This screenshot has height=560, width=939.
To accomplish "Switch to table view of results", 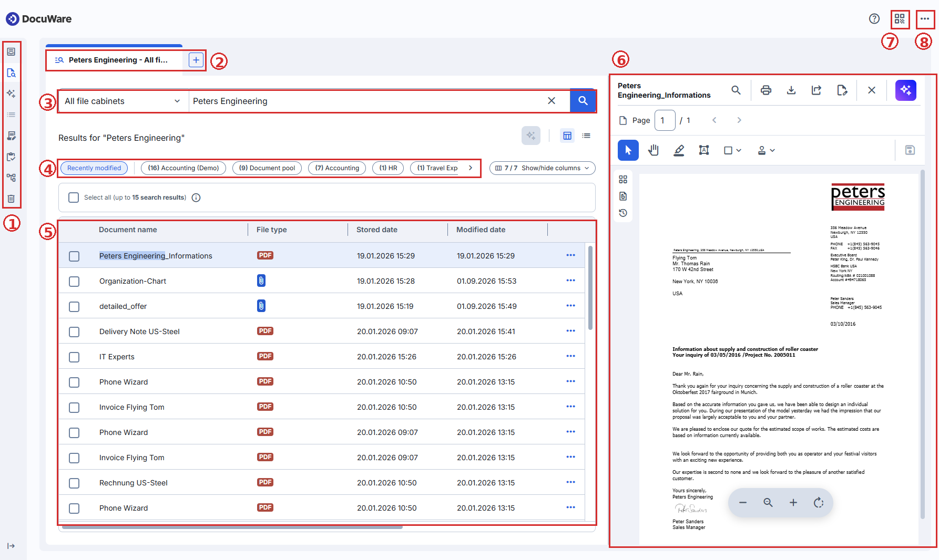I will [567, 136].
